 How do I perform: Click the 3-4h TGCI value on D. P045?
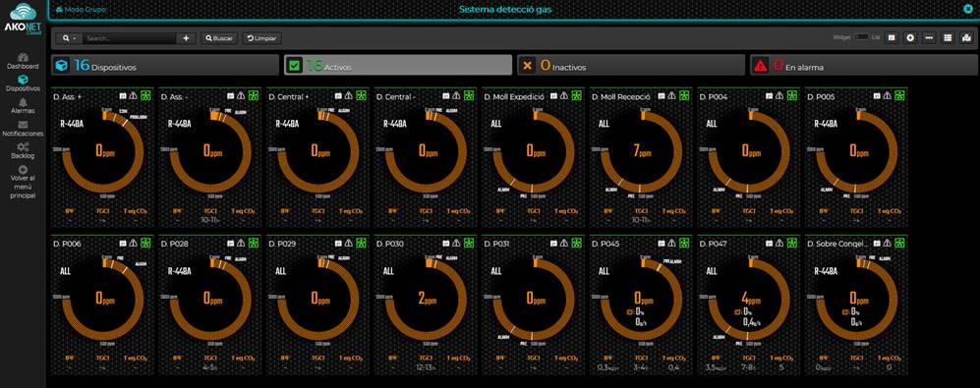click(x=640, y=368)
